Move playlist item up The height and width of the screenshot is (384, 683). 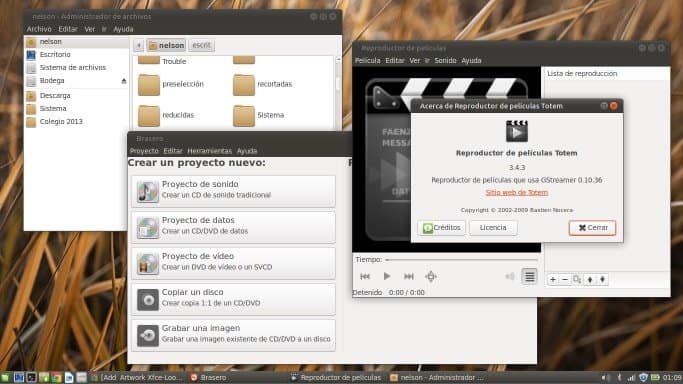tap(590, 280)
